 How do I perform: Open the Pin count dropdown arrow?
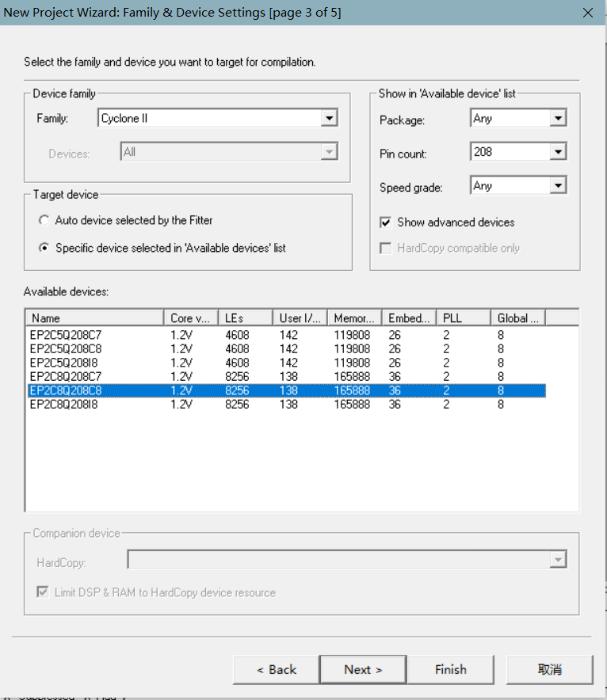click(x=558, y=152)
